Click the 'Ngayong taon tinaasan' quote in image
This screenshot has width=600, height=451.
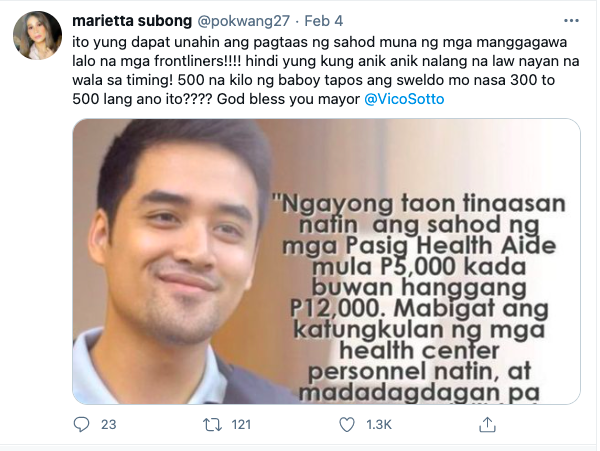point(418,204)
